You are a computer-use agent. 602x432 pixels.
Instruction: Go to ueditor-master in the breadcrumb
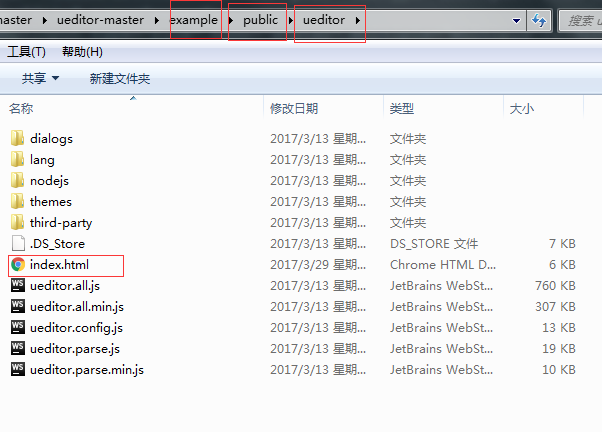[101, 20]
